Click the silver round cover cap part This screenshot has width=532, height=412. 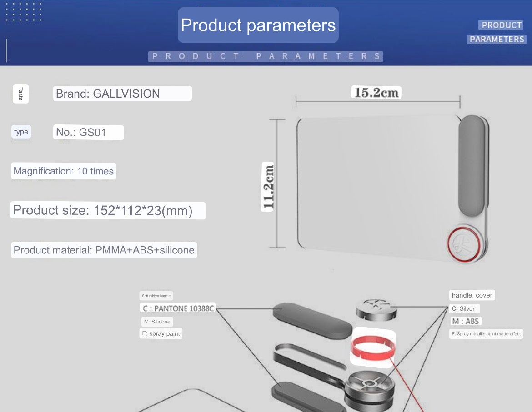click(376, 310)
